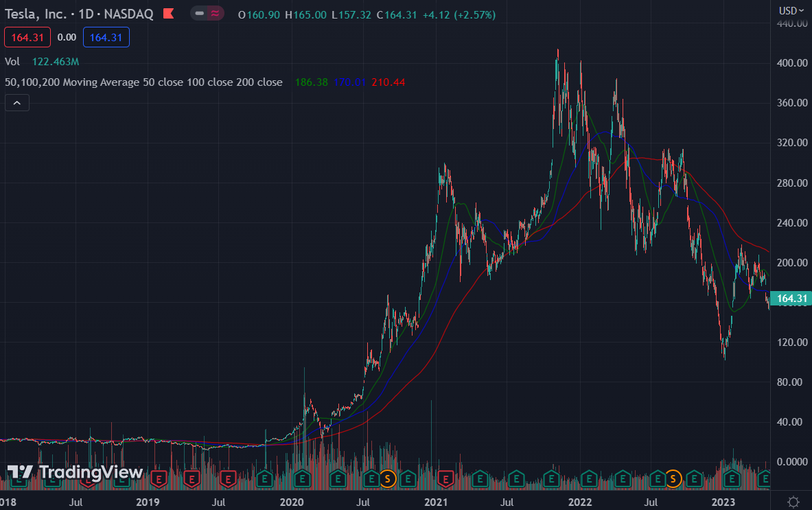The height and width of the screenshot is (510, 812).
Task: Open the USD currency dropdown
Action: click(x=791, y=10)
